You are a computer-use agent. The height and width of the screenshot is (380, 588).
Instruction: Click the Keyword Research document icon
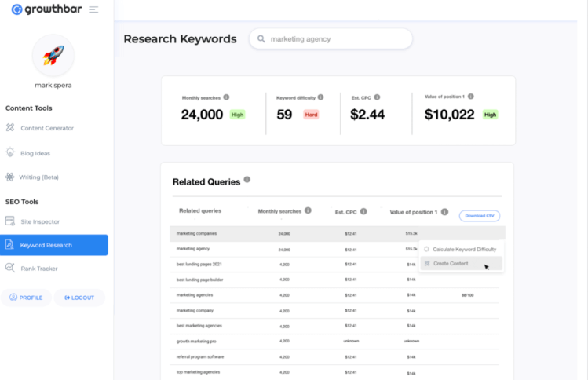click(9, 245)
